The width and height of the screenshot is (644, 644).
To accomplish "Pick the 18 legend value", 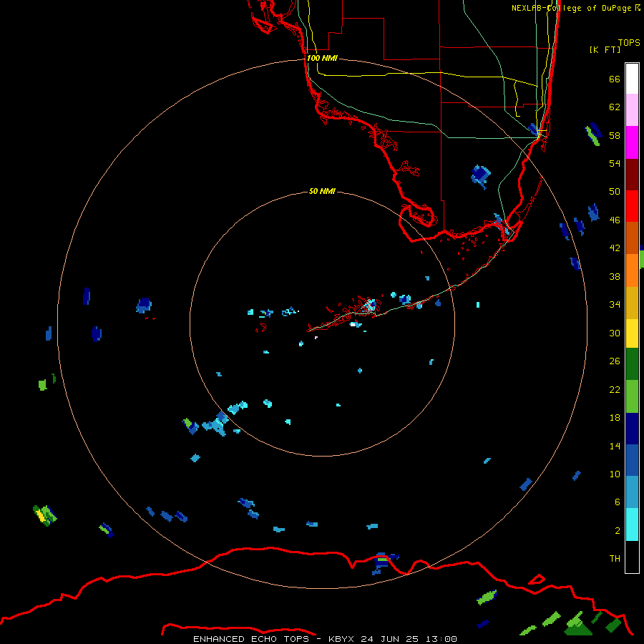I will pyautogui.click(x=615, y=418).
